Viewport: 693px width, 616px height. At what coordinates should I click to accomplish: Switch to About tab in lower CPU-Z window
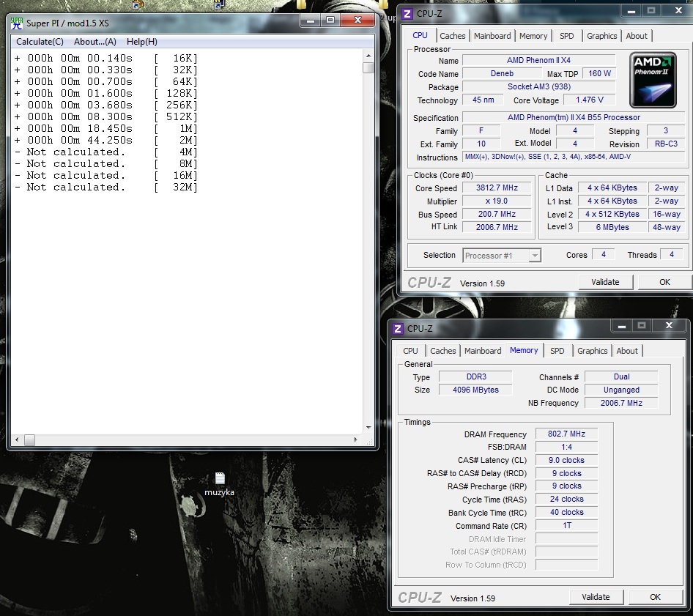(x=627, y=351)
